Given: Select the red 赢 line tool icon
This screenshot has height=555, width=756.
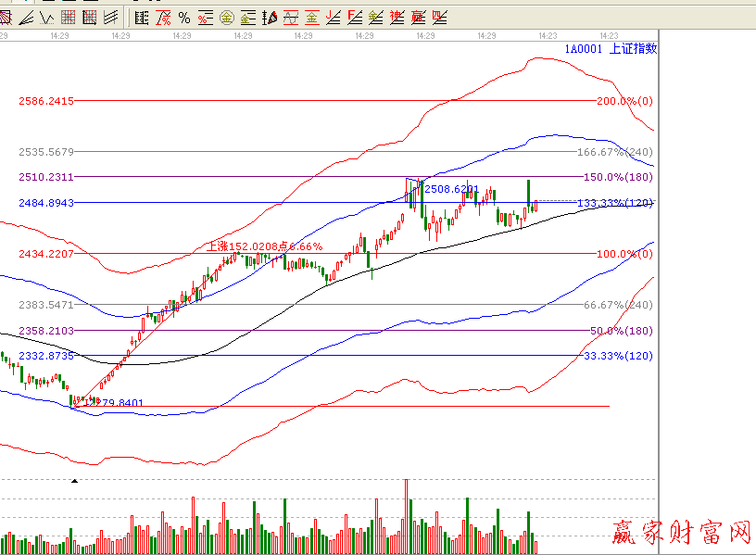Looking at the screenshot, I should [417, 18].
